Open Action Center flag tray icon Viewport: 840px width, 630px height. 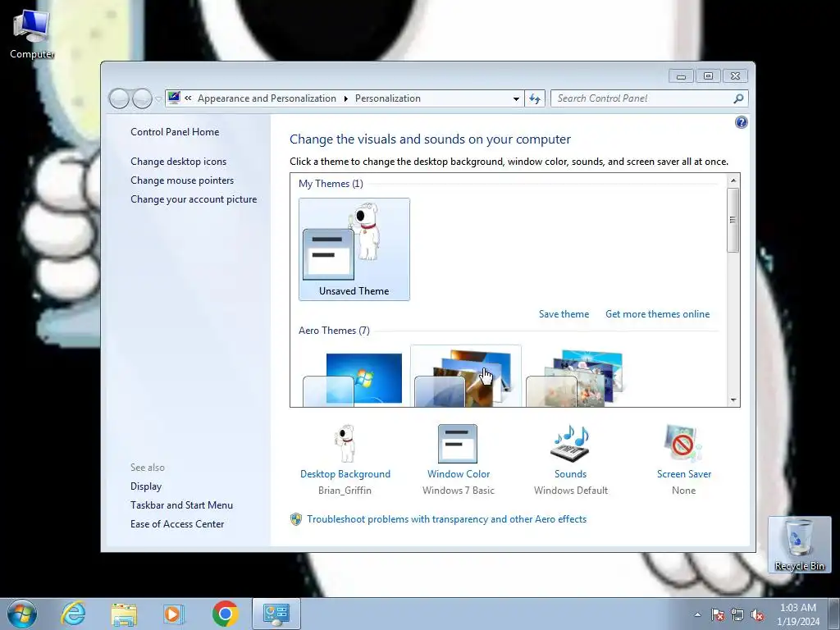(x=717, y=614)
